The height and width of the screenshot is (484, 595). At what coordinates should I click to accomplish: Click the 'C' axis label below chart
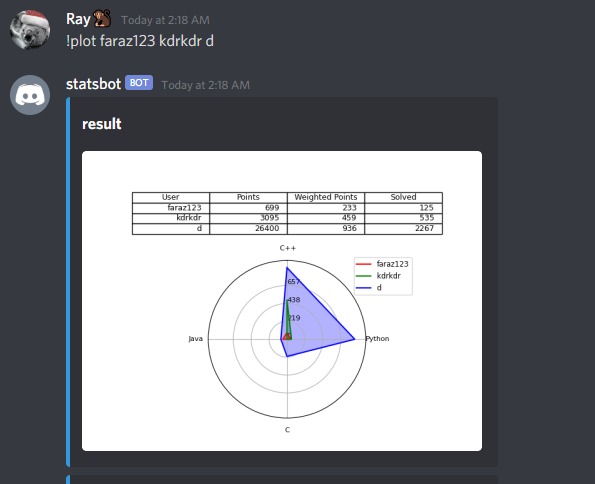[x=287, y=430]
